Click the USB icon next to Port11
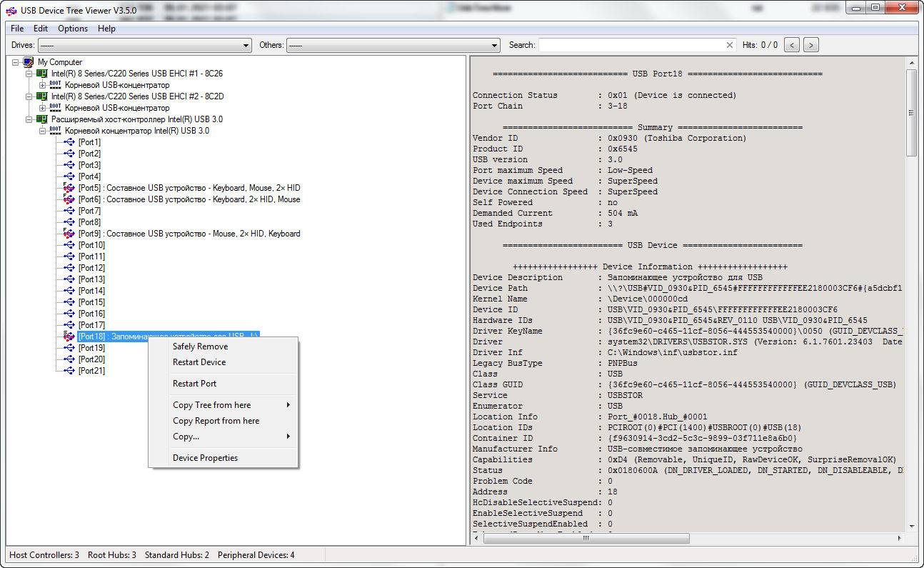The height and width of the screenshot is (568, 924). [69, 256]
